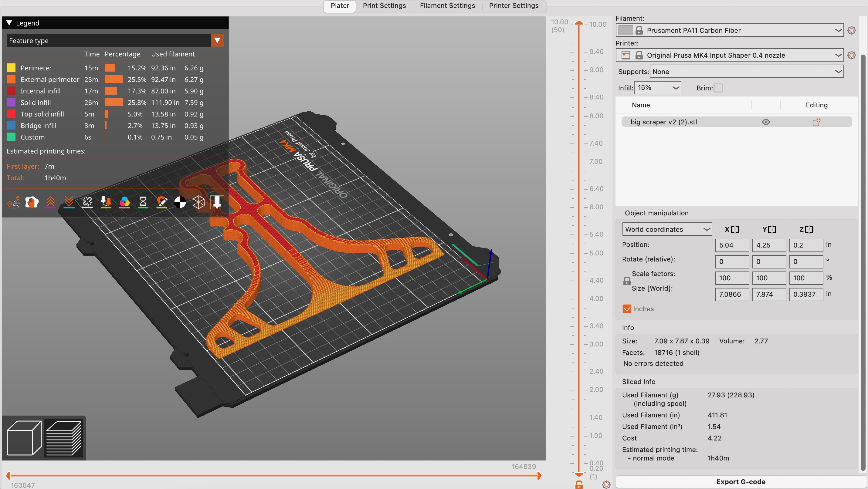Click printer lock icon beside MK4 preset
868x489 pixels.
point(639,55)
